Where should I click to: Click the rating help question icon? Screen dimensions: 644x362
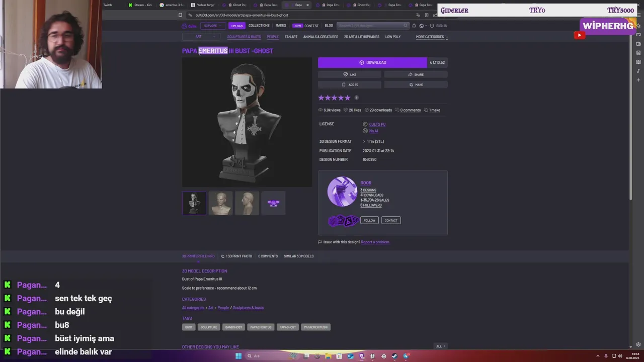357,98
